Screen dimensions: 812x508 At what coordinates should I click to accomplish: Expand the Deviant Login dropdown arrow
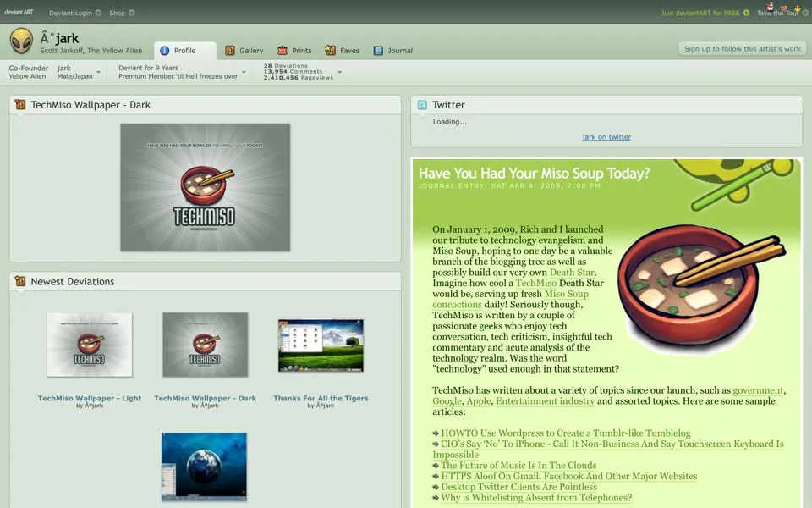tap(98, 13)
